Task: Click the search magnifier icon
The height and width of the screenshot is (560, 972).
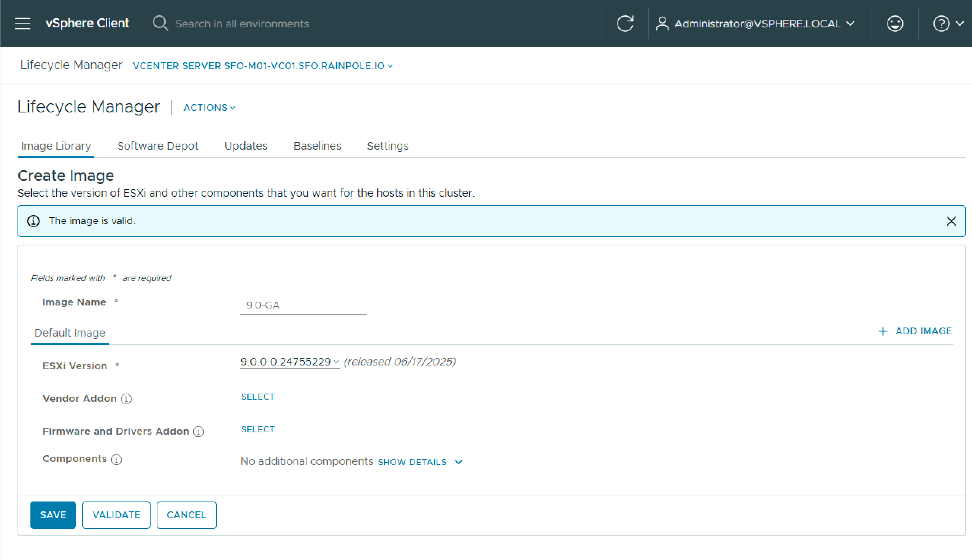Action: click(x=160, y=24)
